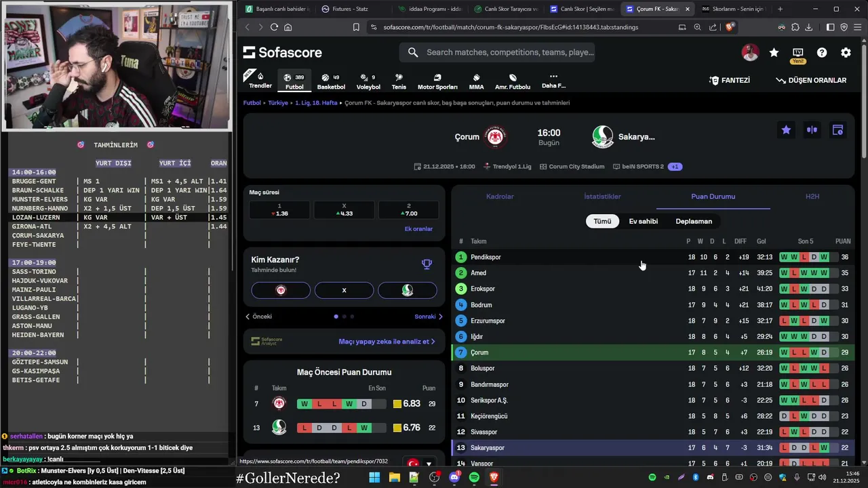Favorite this match with star button
This screenshot has height=488, width=868.
click(x=786, y=129)
